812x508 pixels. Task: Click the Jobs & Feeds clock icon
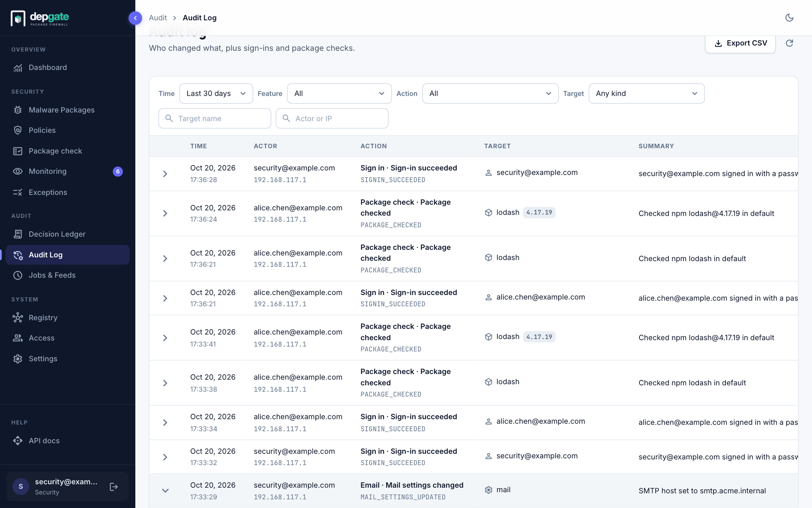[18, 275]
